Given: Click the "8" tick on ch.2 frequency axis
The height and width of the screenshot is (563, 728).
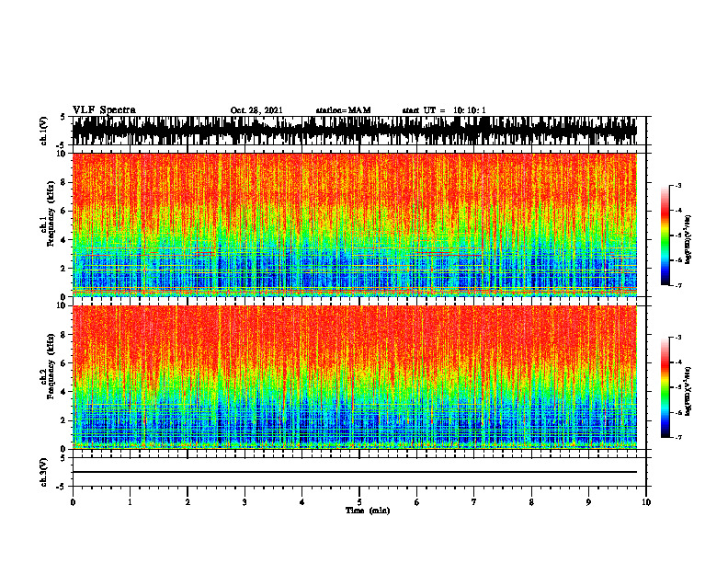Looking at the screenshot, I should (x=64, y=335).
